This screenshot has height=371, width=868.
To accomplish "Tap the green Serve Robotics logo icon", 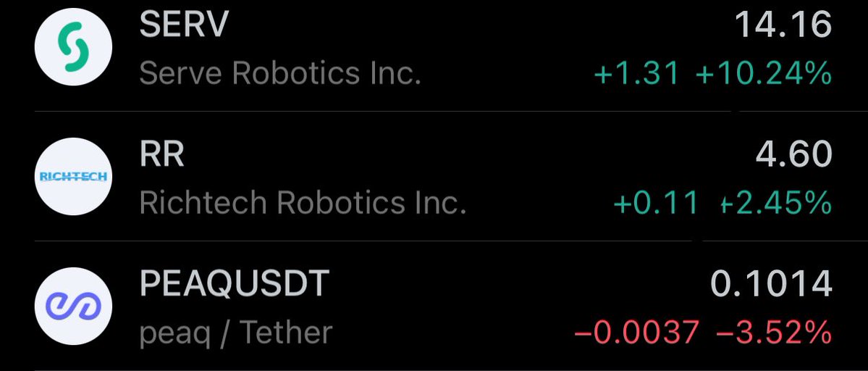I will (x=73, y=46).
